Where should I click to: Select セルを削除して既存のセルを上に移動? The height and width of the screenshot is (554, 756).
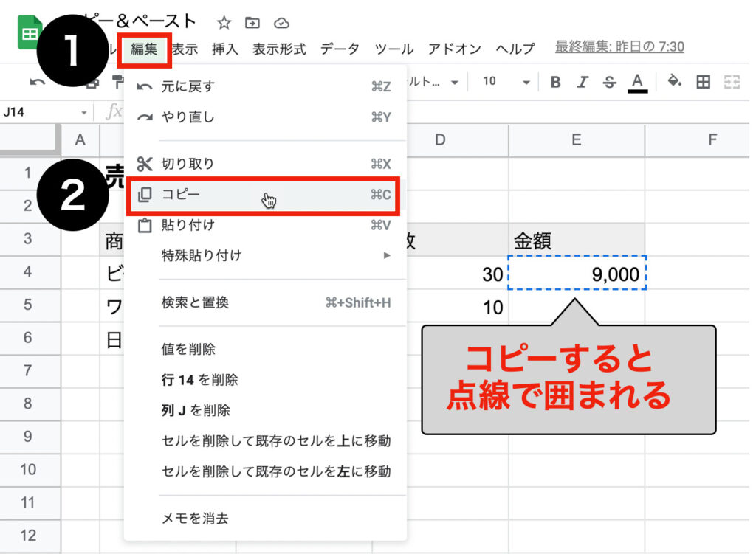[265, 441]
